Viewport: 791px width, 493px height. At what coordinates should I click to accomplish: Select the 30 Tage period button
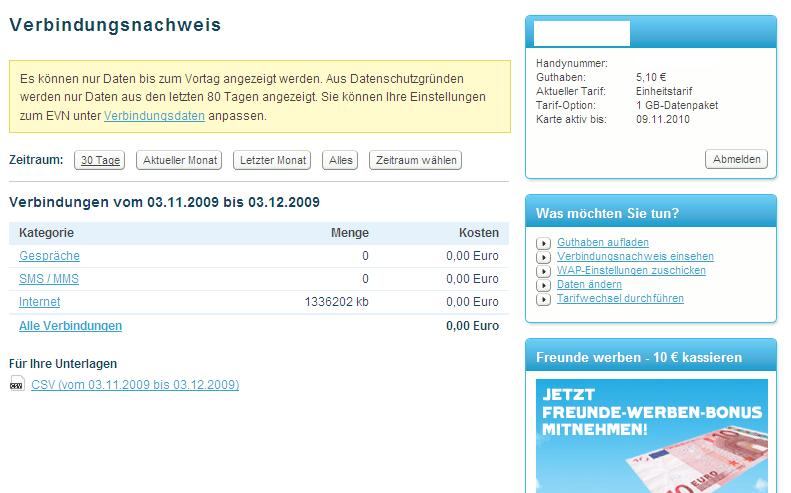(100, 160)
